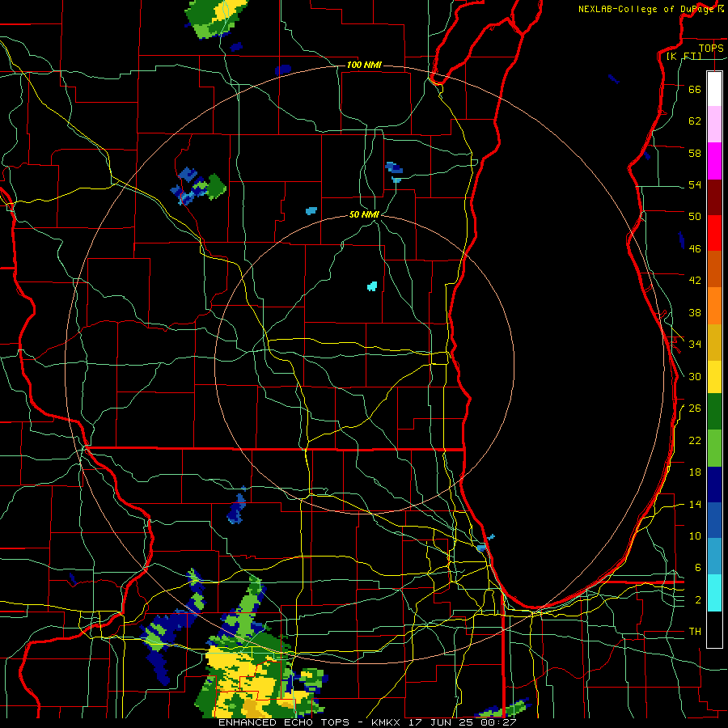Pick the white swatch on the color bar
Screen dimensions: 728x728
click(x=714, y=89)
